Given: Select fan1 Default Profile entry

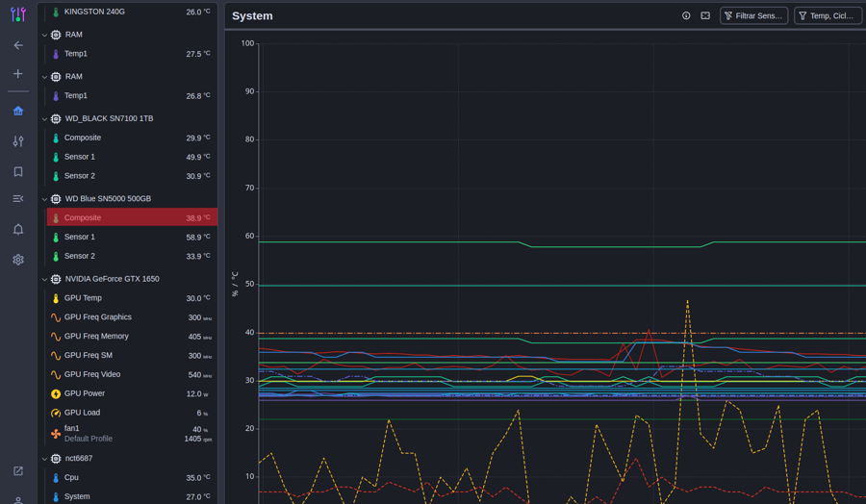Looking at the screenshot, I should click(89, 434).
